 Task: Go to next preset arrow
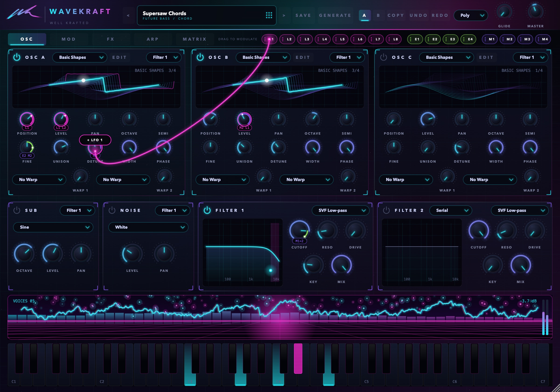[284, 15]
